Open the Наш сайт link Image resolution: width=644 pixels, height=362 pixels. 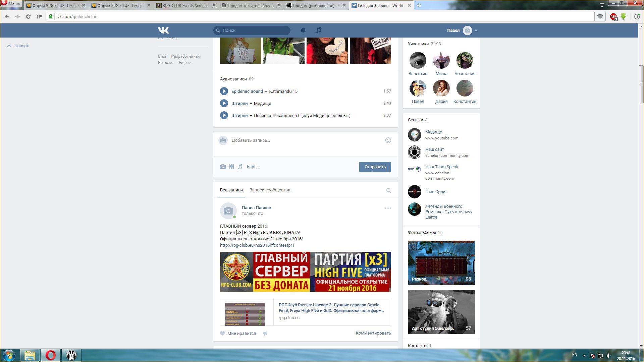pos(434,149)
